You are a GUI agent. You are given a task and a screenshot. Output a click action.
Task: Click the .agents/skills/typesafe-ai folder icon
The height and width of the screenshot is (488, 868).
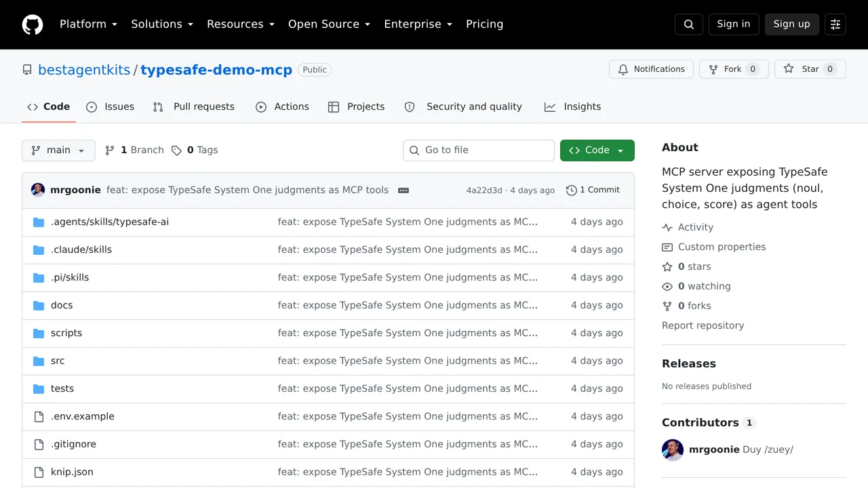point(39,222)
